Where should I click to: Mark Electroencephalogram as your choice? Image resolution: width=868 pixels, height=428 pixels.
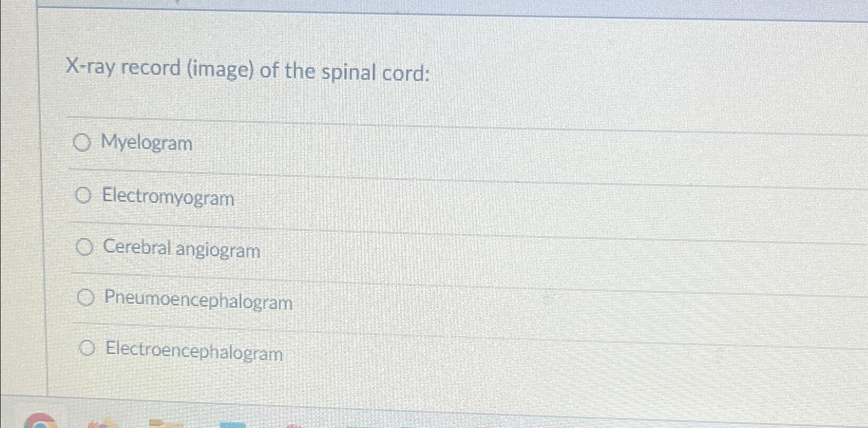tap(88, 349)
